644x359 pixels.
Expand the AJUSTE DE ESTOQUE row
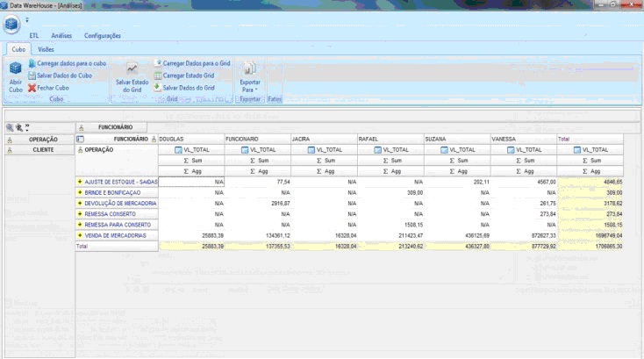pos(79,181)
